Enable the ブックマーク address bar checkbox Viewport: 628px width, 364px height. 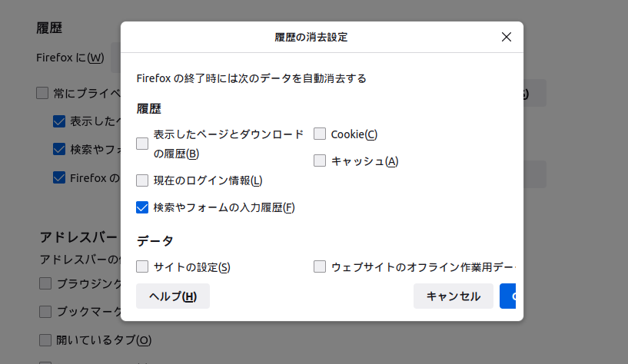(45, 312)
